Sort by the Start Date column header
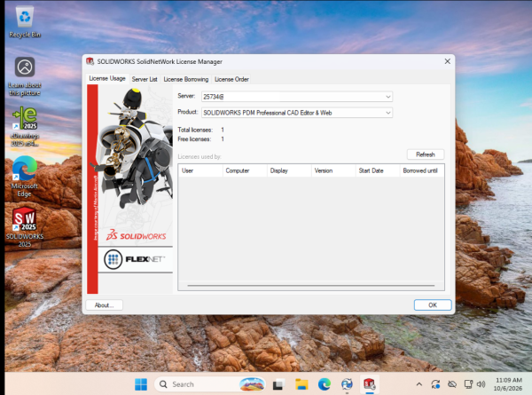 coord(378,170)
